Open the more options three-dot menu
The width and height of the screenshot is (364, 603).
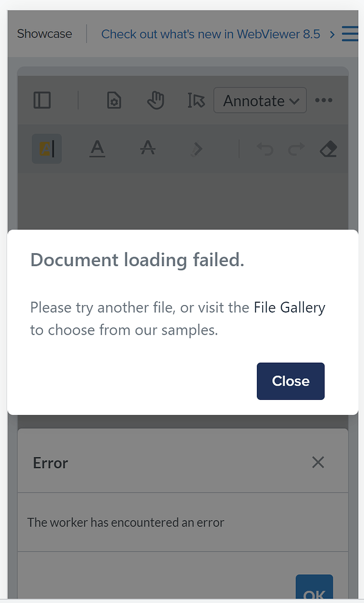click(x=323, y=100)
